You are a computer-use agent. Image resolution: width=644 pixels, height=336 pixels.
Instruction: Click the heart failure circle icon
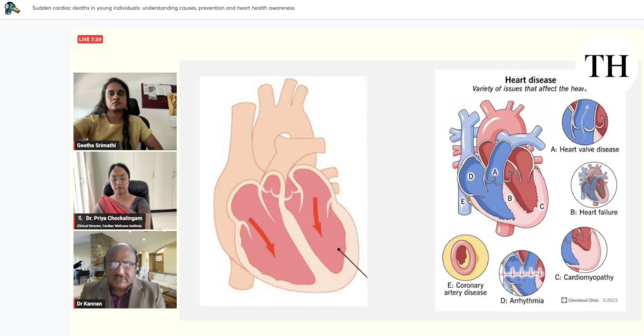593,184
